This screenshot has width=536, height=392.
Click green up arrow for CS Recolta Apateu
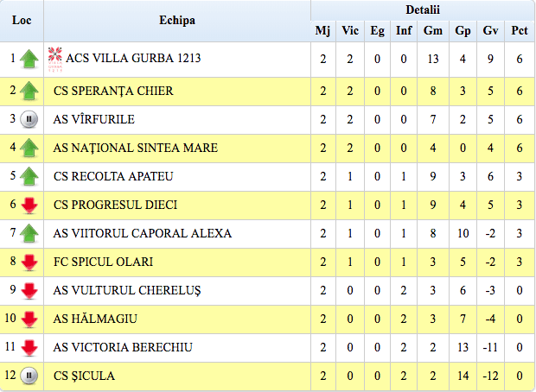tap(29, 177)
